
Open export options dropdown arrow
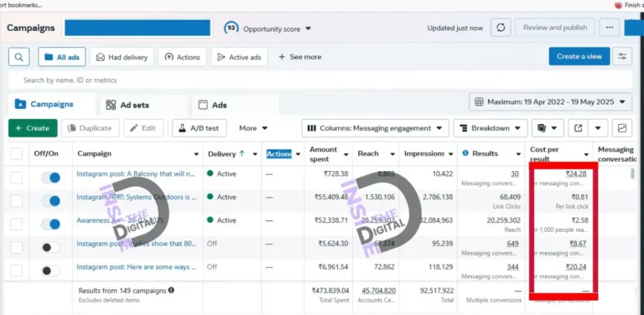(598, 128)
